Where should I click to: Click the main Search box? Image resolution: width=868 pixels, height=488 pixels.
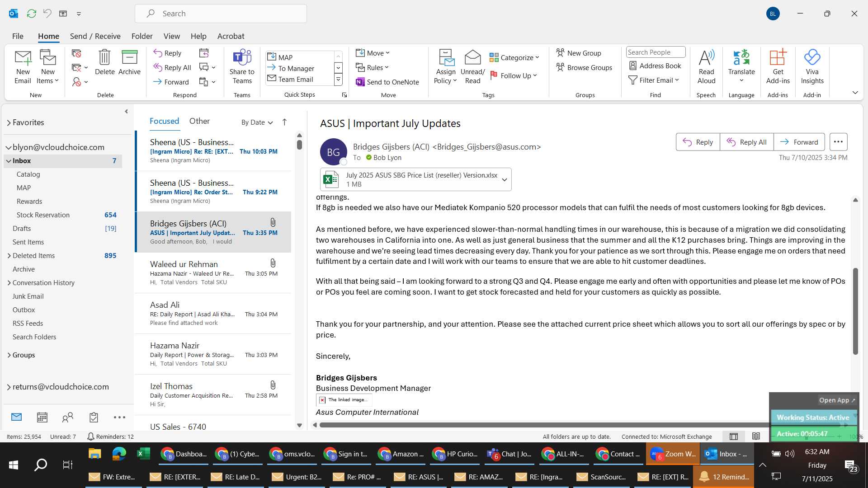[x=221, y=14]
